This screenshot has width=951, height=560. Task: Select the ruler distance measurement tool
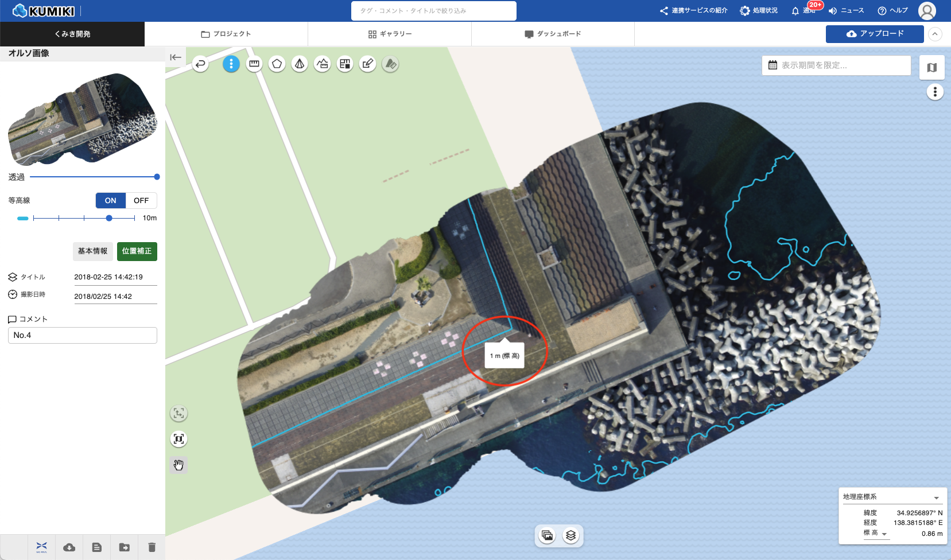coord(254,64)
